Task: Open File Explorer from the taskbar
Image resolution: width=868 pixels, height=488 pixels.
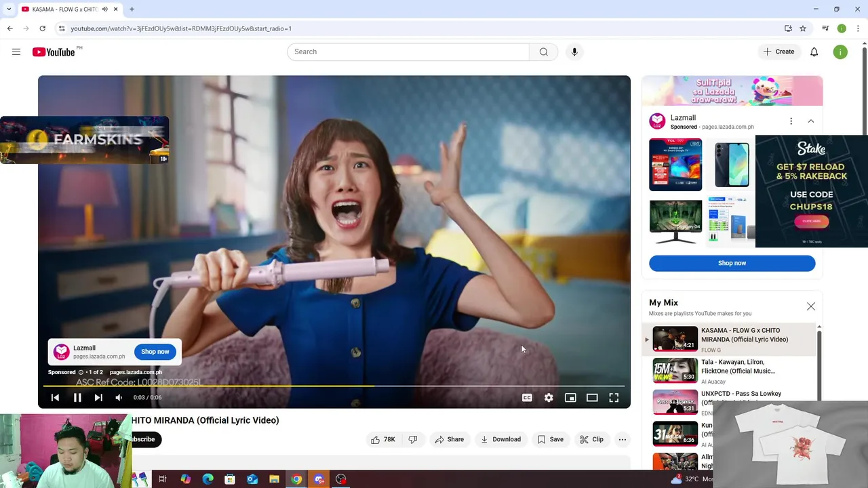Action: pos(274,479)
